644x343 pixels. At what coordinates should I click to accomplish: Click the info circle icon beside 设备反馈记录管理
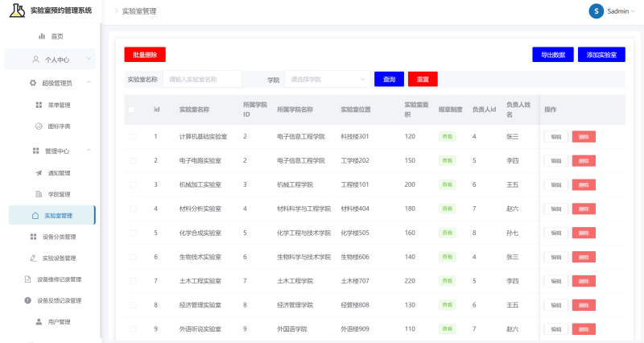click(27, 300)
